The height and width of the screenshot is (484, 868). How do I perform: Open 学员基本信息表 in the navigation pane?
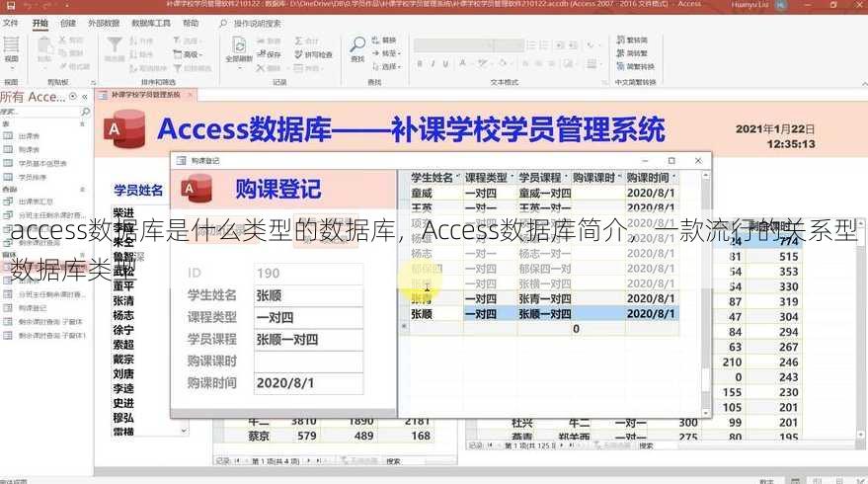(42, 163)
